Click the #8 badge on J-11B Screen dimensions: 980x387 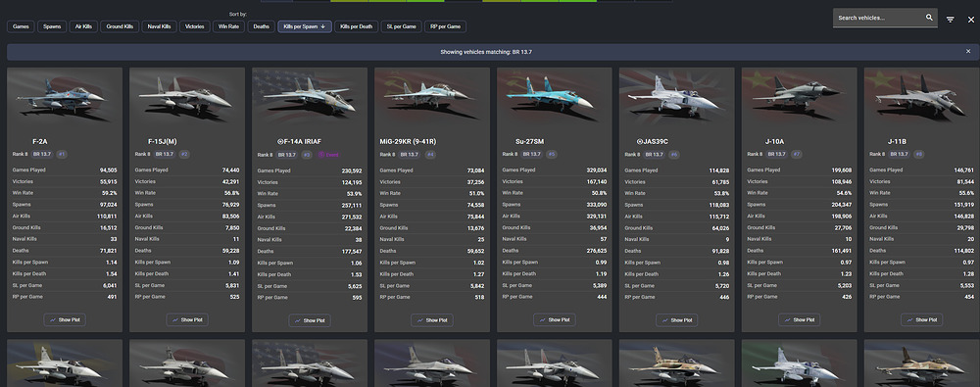click(x=918, y=154)
